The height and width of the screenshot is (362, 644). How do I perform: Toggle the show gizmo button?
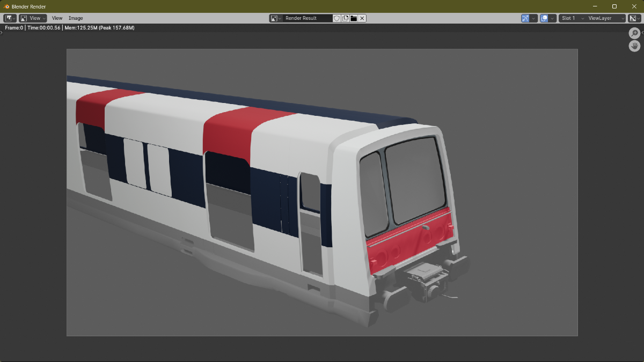525,18
